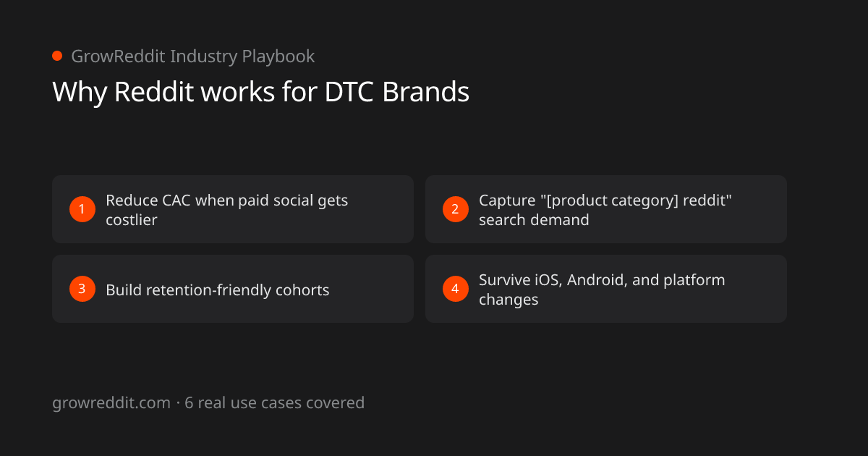Click the orange dot beside GrowReddit Industry Playbook
Screen dimensions: 868x456
(x=57, y=56)
